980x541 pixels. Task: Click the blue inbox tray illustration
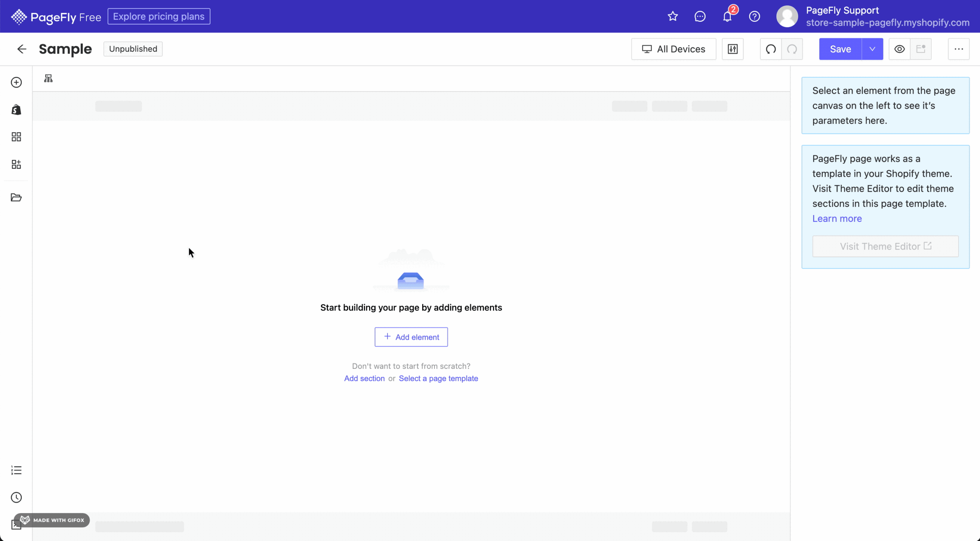(410, 281)
